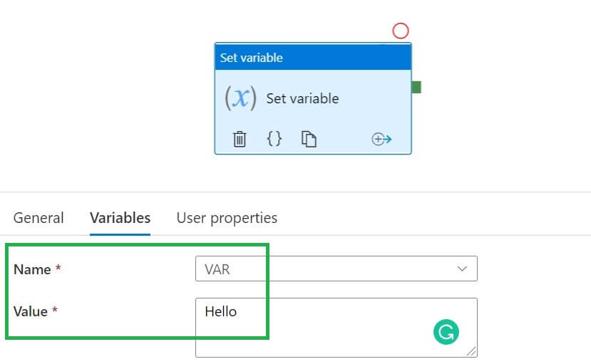Screen dimensions: 591x364
Task: Click the Name field label
Action: (32, 269)
